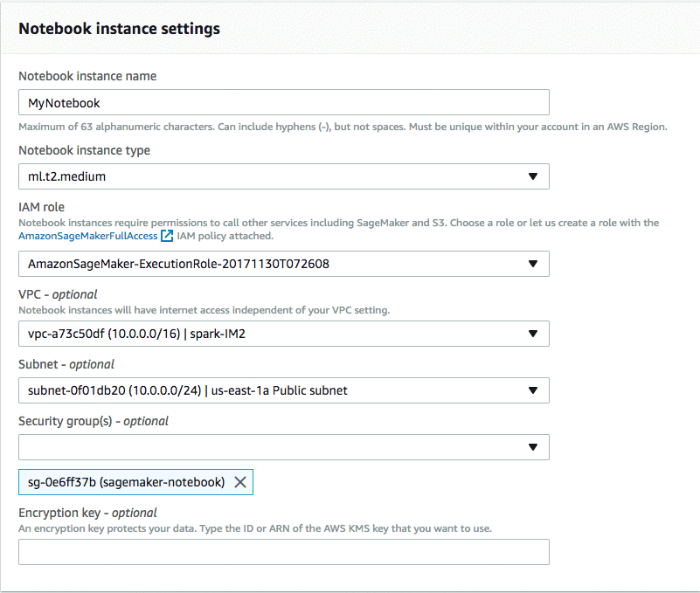
Task: Click the arrow on the IAM role dropdown
Action: pos(533,264)
